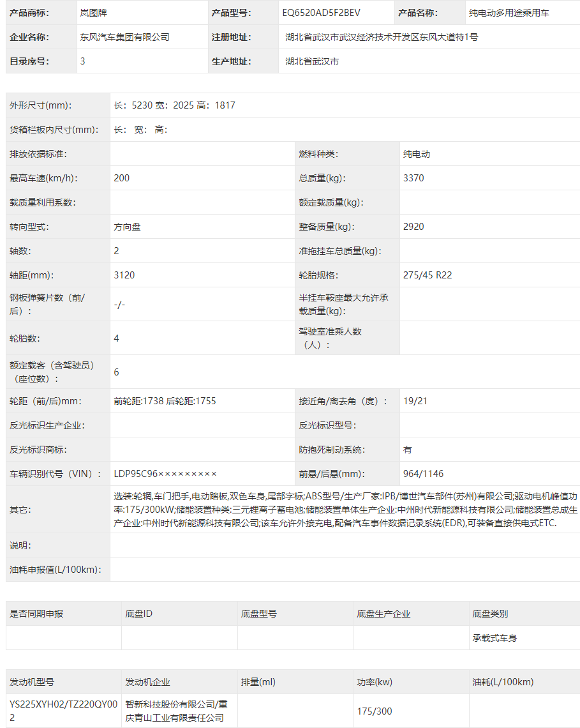Image resolution: width=580 pixels, height=728 pixels.
Task: Click total mass value 3370
Action: coord(413,178)
